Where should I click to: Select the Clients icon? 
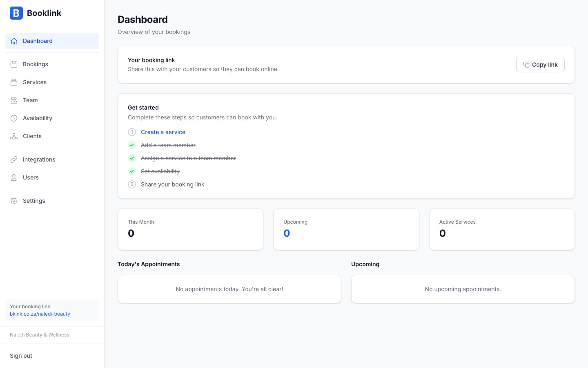coord(14,136)
